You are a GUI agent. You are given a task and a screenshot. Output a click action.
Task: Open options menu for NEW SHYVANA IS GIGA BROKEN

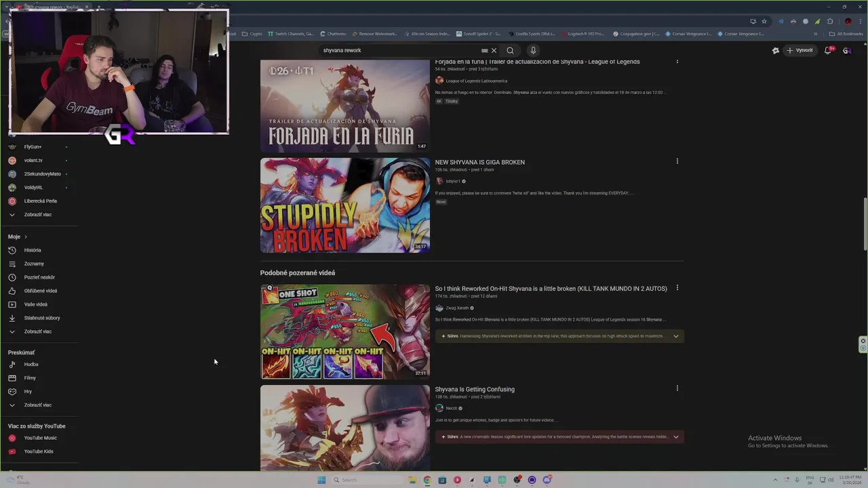[677, 161]
